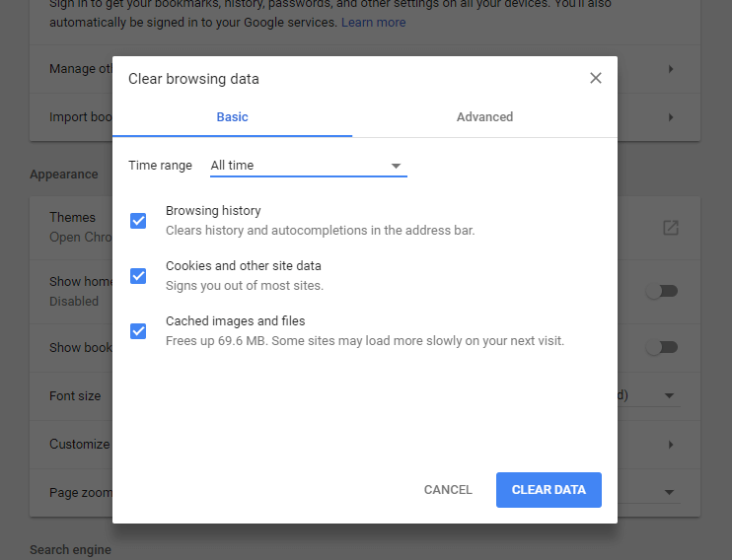
Task: Open the Import bookmarks arrow
Action: pos(671,117)
